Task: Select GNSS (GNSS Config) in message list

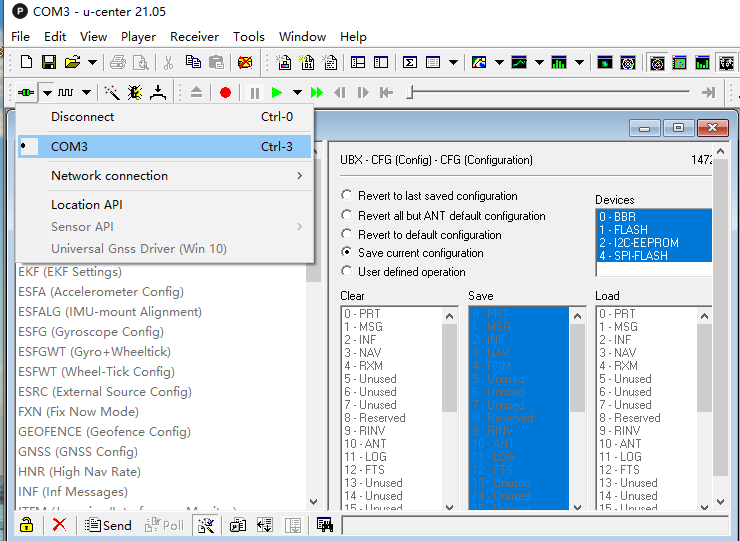Action: 78,452
